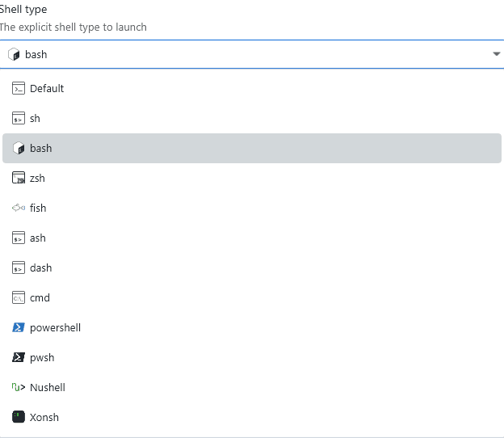Click the cmd prompt icon
Screen dimensions: 504x438
pos(19,297)
